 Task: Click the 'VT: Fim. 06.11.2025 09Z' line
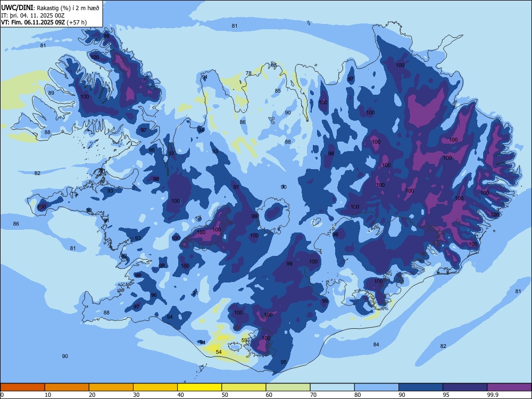pos(33,22)
